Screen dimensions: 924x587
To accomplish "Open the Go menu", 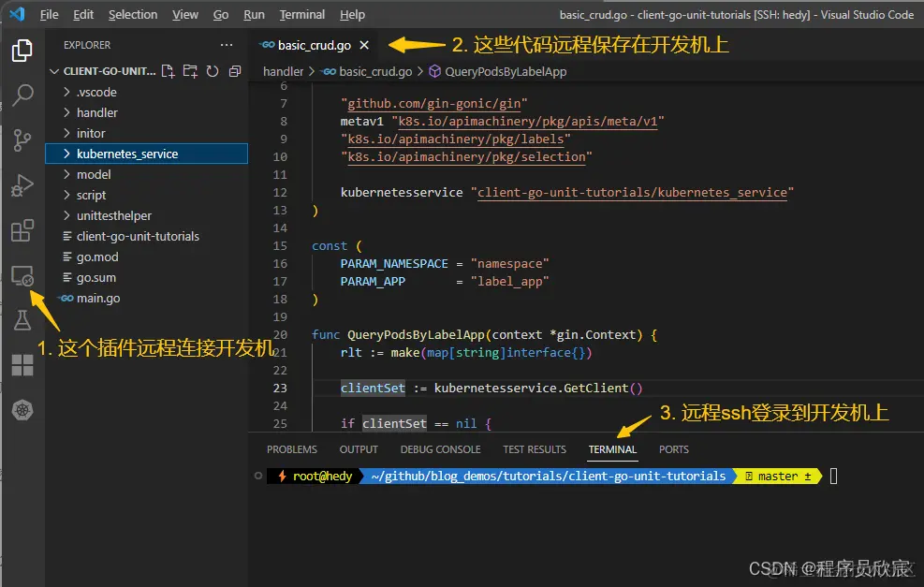I will click(x=220, y=14).
